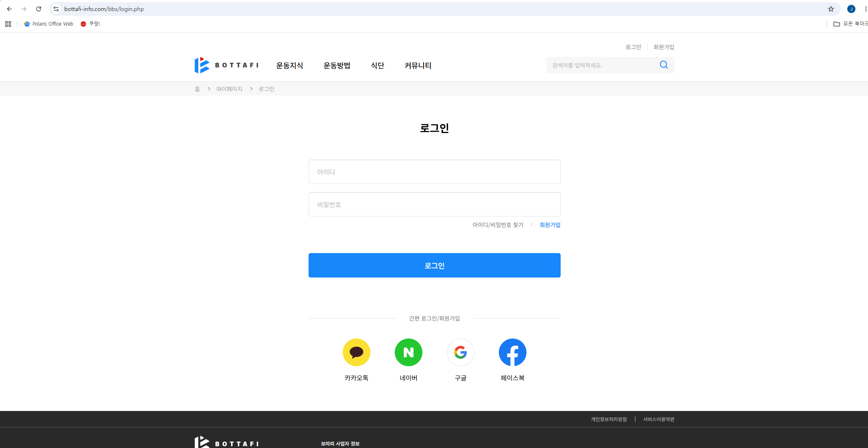Open the 쿠팡! bookmark
The height and width of the screenshot is (448, 868).
click(90, 24)
